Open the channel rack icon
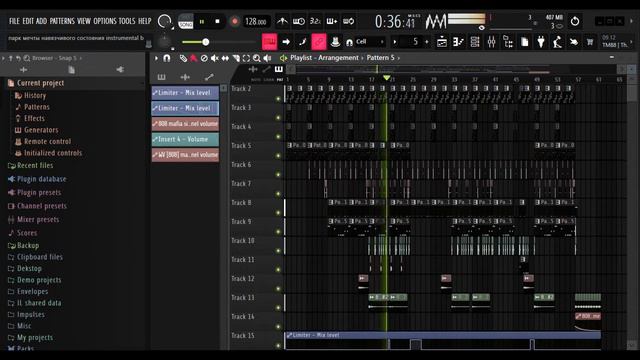This screenshot has width=640, height=360. pyautogui.click(x=475, y=42)
